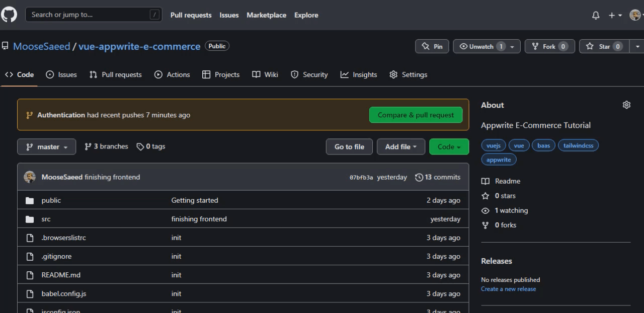Image resolution: width=644 pixels, height=313 pixels.
Task: Click the GitHub logo in the header
Action: (x=9, y=15)
